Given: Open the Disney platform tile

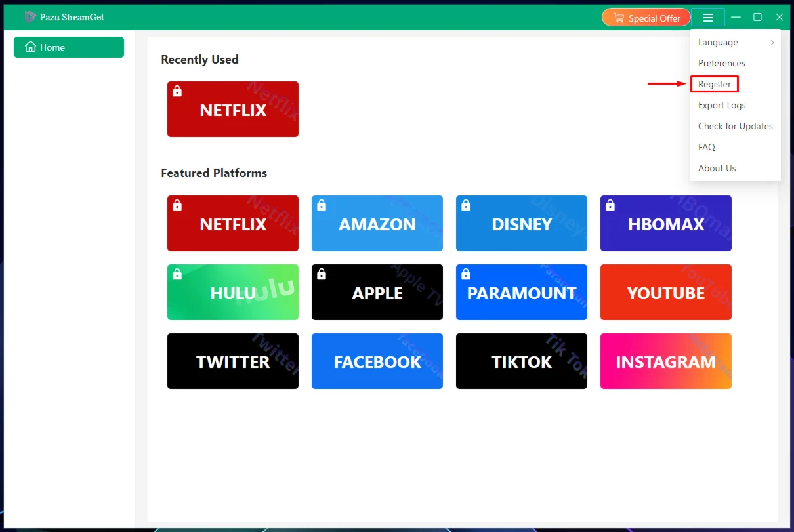Looking at the screenshot, I should click(x=522, y=224).
